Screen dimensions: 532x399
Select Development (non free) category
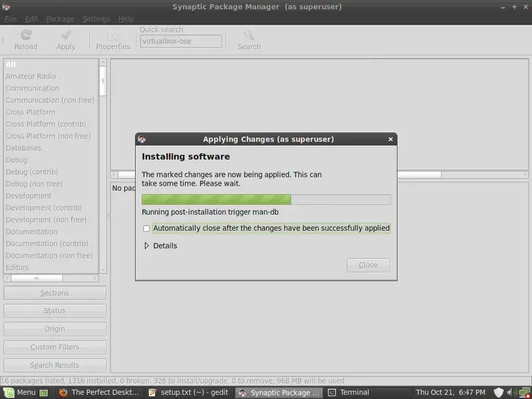point(51,220)
